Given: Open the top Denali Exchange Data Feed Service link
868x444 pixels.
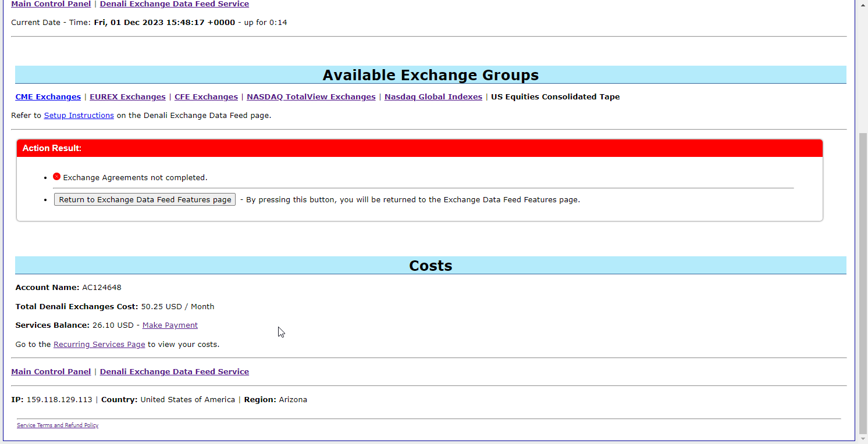Looking at the screenshot, I should coord(175,4).
